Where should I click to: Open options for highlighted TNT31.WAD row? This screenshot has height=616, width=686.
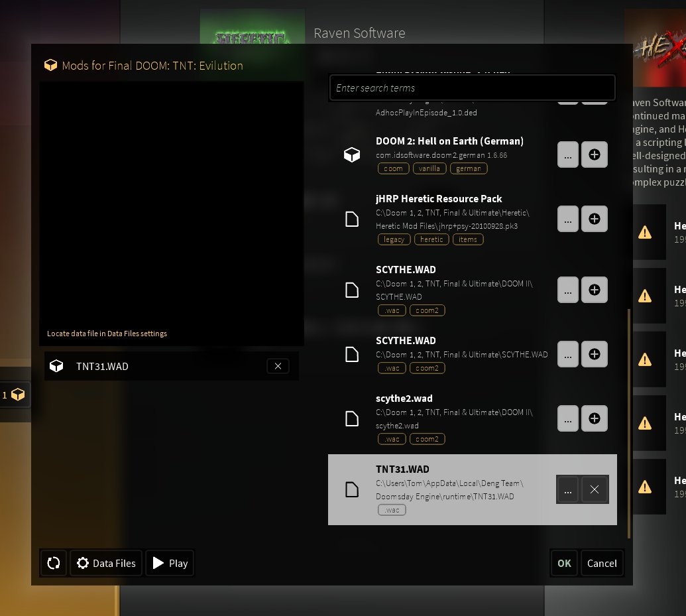567,489
